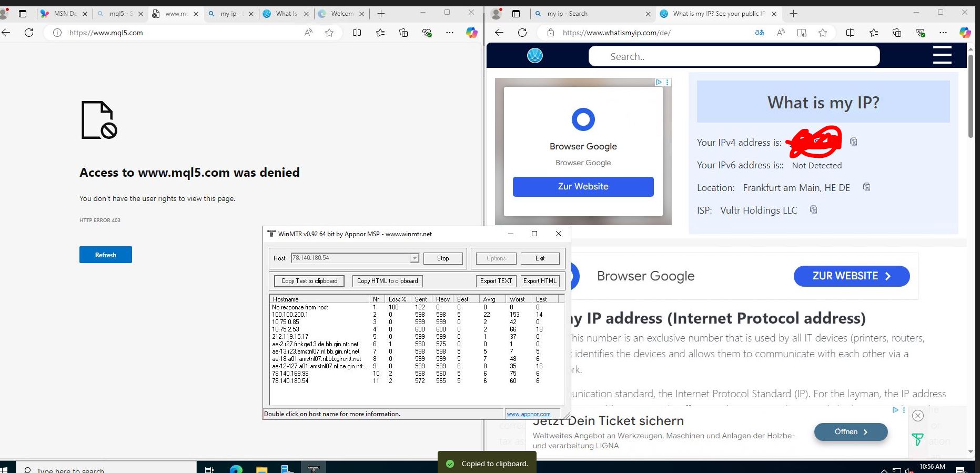Click the Hostname column header in WinMTR
Viewport: 980px width, 473px height.
[x=319, y=299]
